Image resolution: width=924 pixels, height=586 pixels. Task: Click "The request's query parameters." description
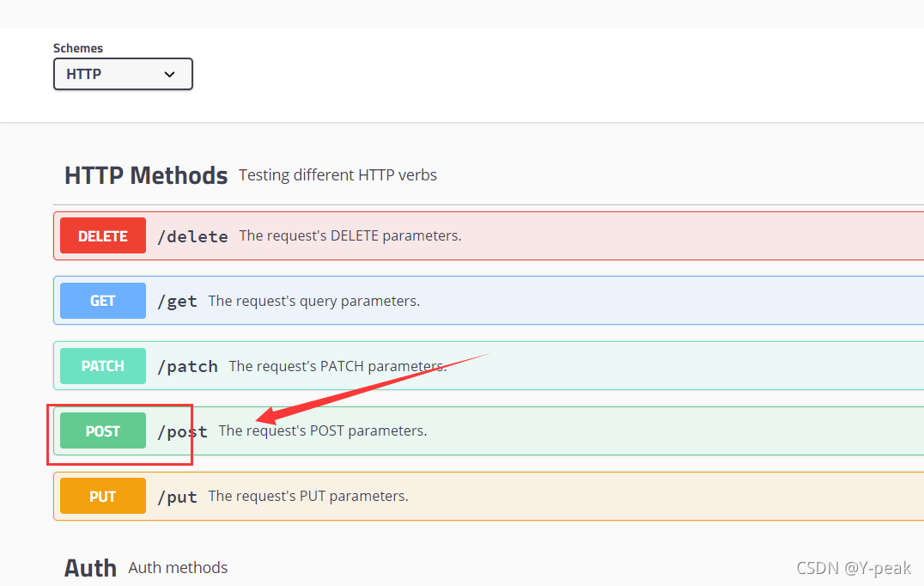(313, 301)
